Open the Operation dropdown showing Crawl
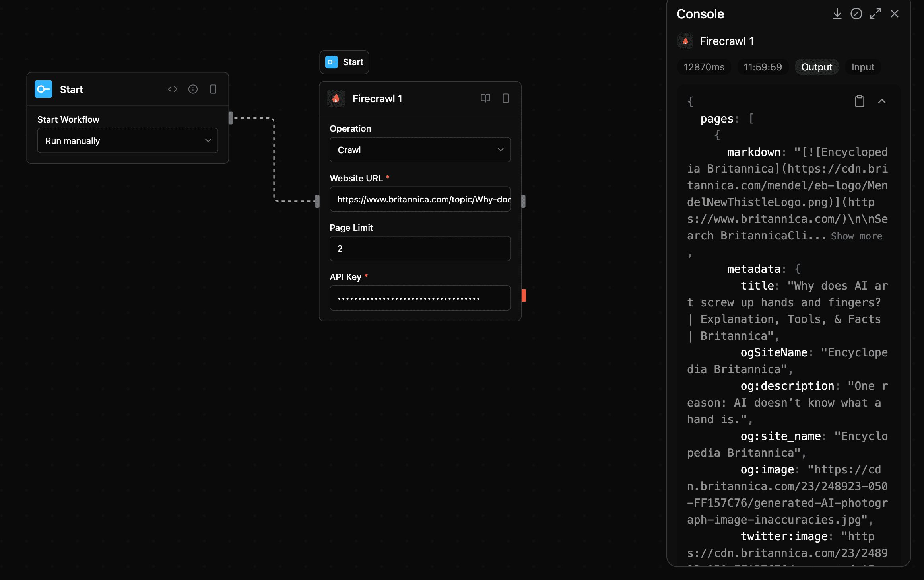This screenshot has height=580, width=924. 420,150
